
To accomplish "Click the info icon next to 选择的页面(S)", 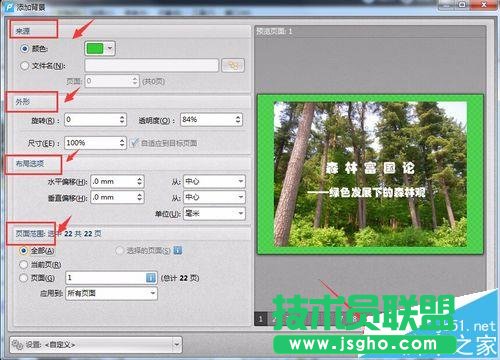I will (178, 250).
